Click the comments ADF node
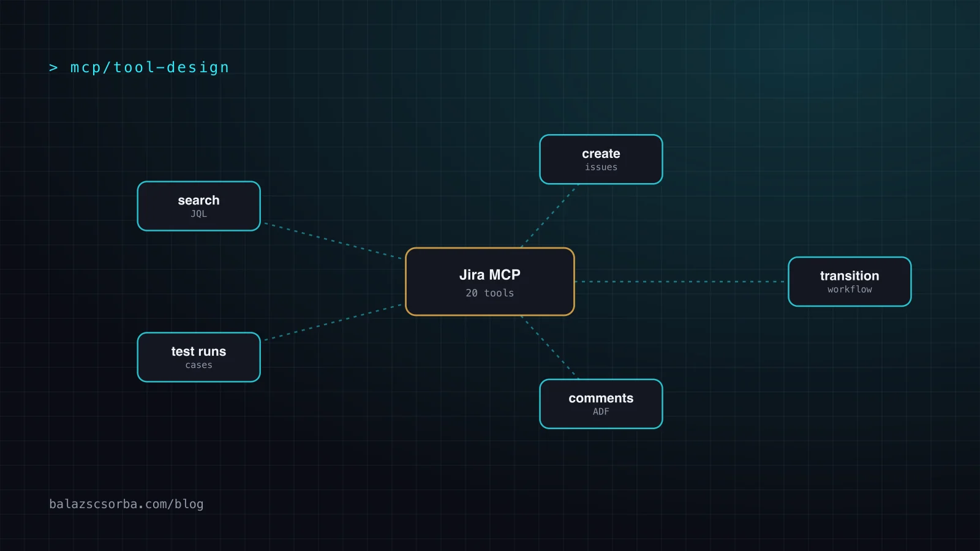Viewport: 980px width, 551px height. tap(601, 404)
